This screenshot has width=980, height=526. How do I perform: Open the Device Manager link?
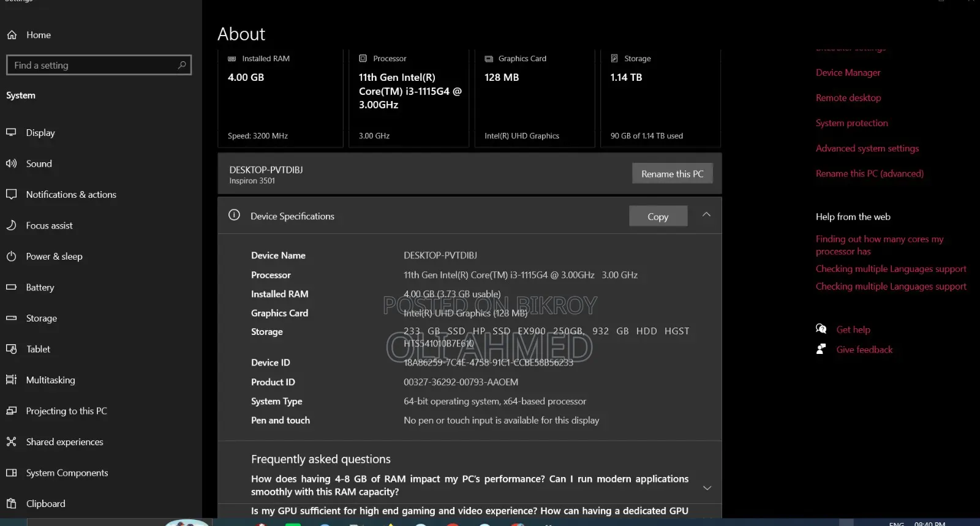pos(848,73)
